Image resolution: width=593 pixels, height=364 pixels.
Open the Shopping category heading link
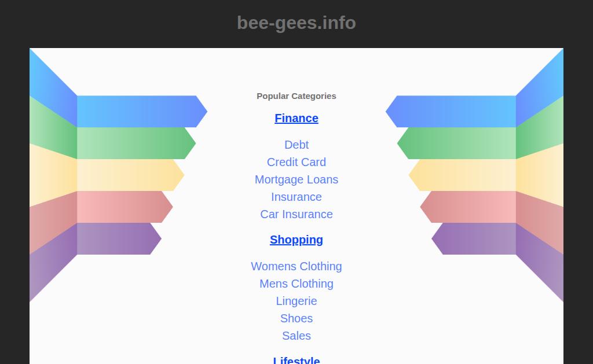[x=296, y=240]
